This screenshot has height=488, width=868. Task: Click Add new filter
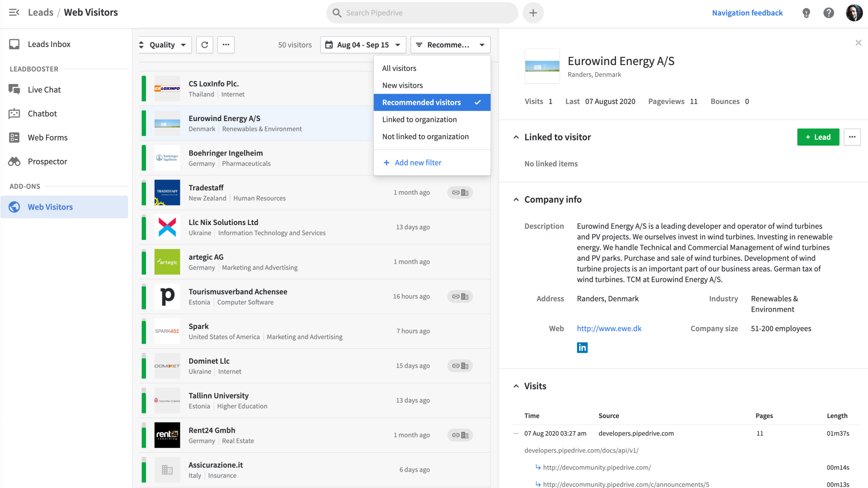tap(412, 163)
